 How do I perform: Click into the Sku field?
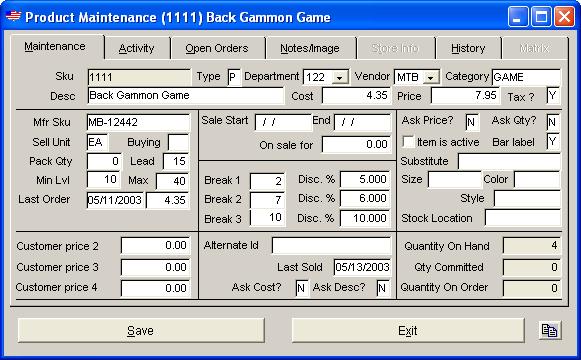[139, 77]
